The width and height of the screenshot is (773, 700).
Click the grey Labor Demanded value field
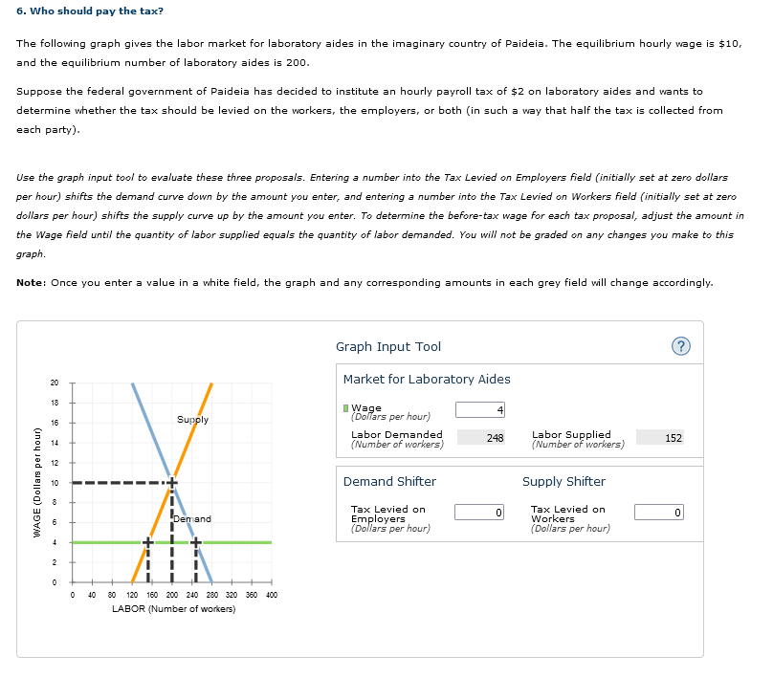tap(480, 436)
